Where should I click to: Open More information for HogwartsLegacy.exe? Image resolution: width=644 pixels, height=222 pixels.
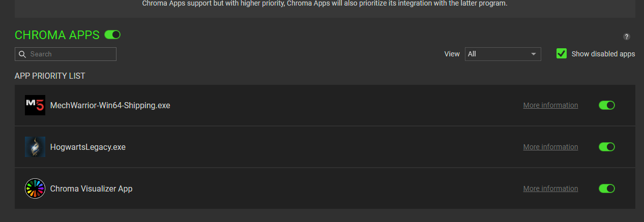point(550,147)
